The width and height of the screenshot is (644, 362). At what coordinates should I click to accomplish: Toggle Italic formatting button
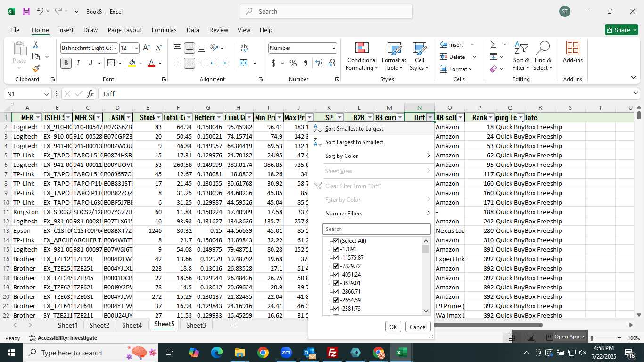(x=78, y=63)
